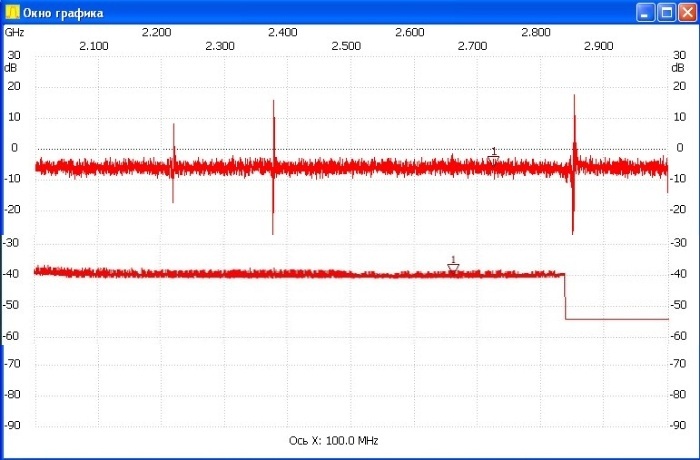The width and height of the screenshot is (700, 460).
Task: Click the 'Ось X: 100.0 MHz' label
Action: [x=333, y=441]
